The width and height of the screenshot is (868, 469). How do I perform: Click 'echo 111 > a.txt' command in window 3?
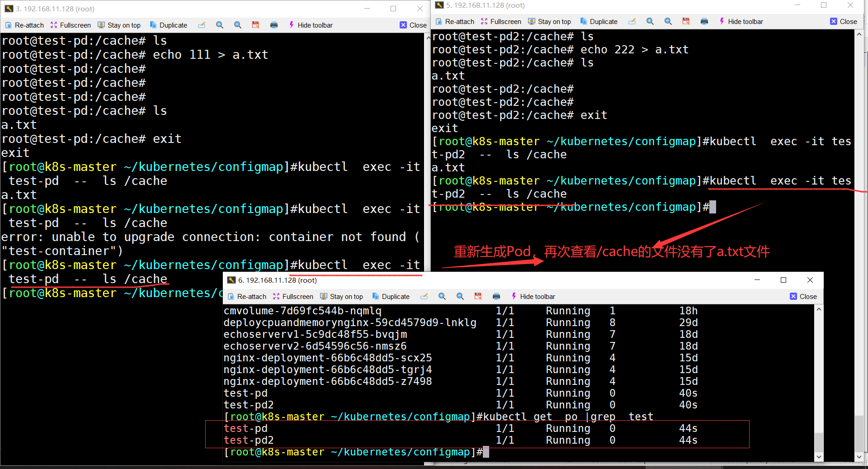(x=211, y=55)
